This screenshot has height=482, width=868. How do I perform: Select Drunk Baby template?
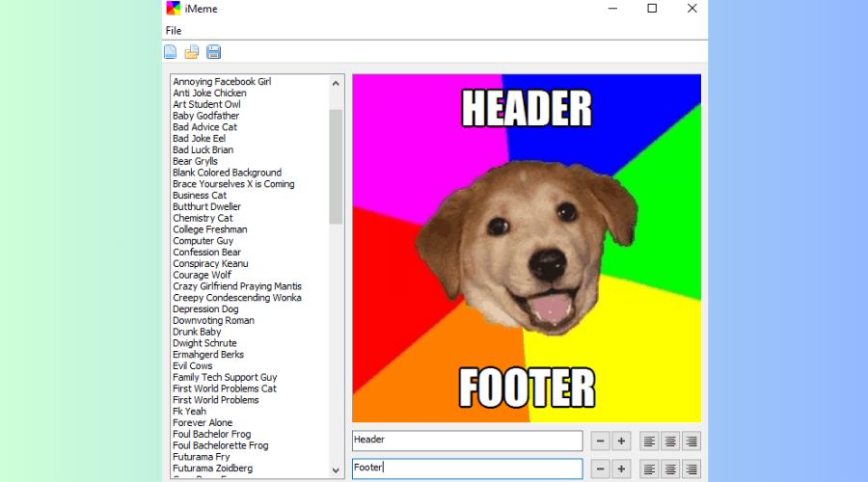point(197,332)
